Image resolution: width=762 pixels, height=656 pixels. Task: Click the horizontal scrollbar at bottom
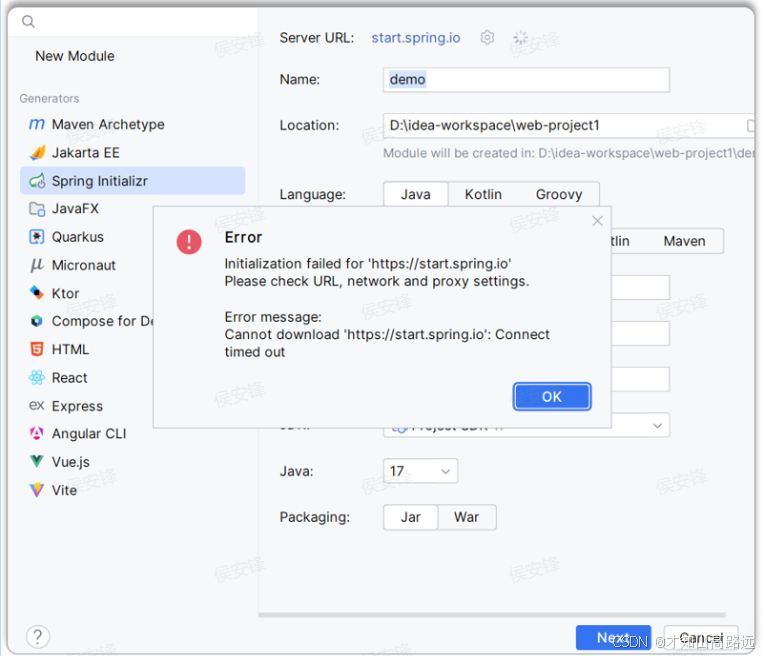click(x=492, y=615)
